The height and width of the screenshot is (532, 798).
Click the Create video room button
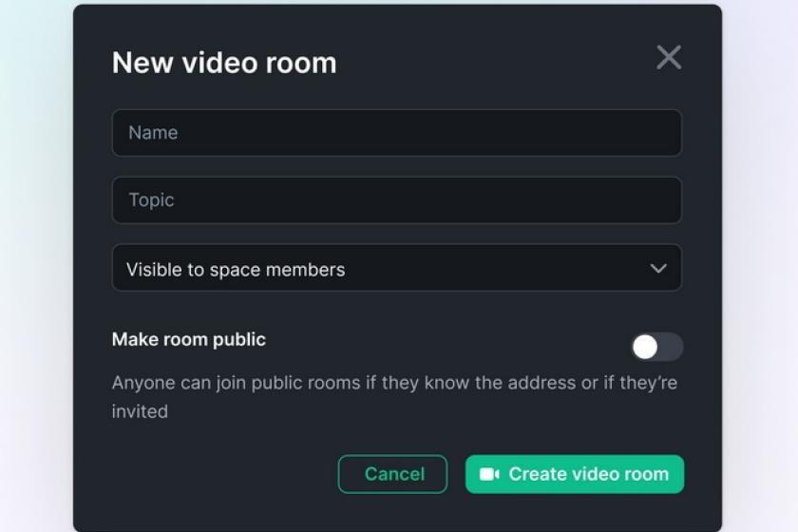[x=575, y=474]
